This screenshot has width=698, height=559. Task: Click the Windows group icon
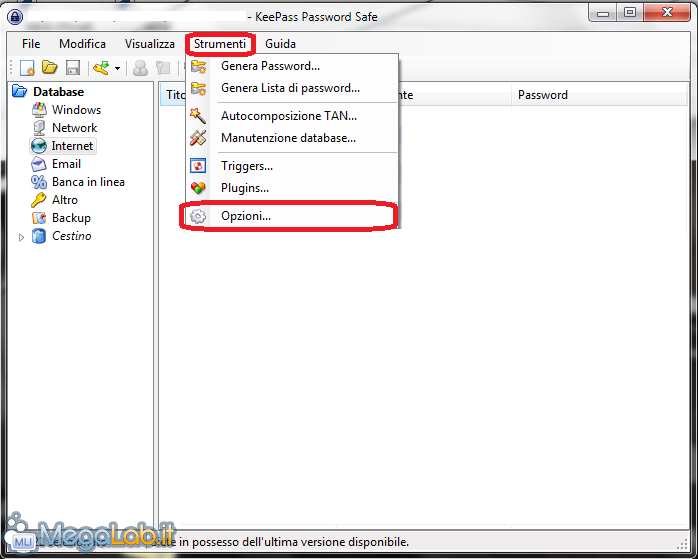(39, 110)
